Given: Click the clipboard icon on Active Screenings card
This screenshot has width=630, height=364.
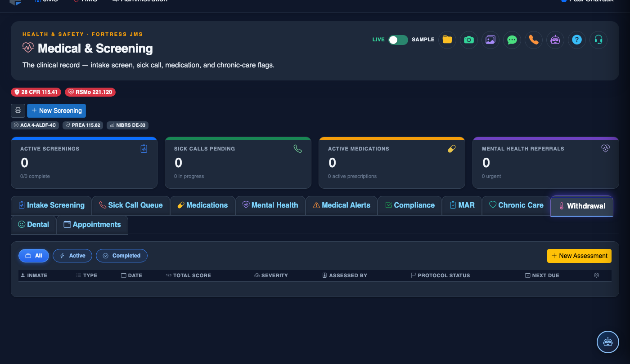Looking at the screenshot, I should [144, 149].
